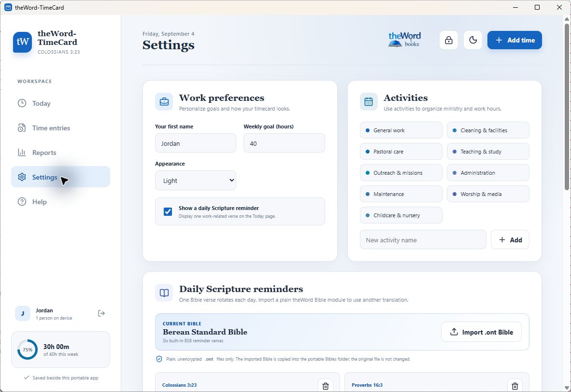Toggle dark mode moon icon
Viewport: 571px width, 392px height.
tap(472, 40)
